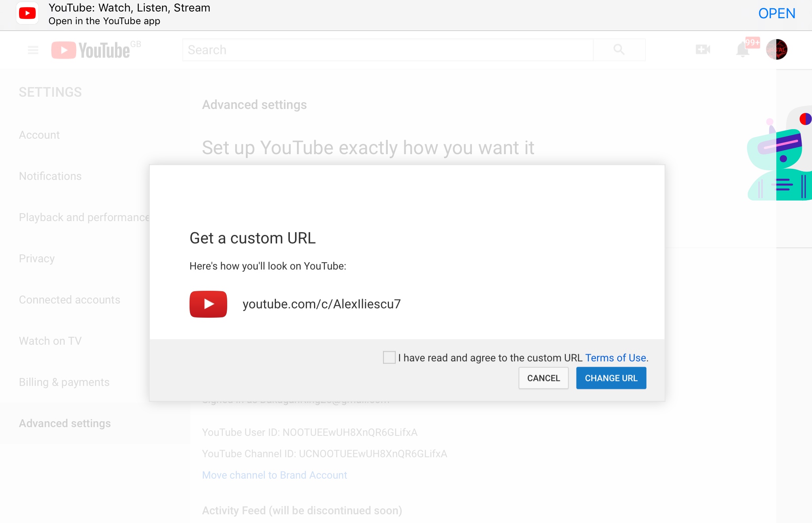Click the Get a custom URL heading
This screenshot has width=812, height=523.
(x=253, y=238)
